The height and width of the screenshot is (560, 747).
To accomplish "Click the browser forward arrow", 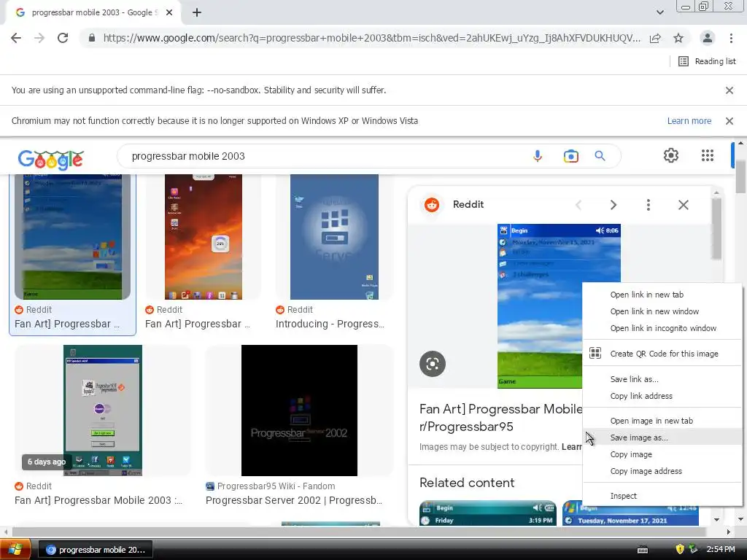I will (x=39, y=38).
